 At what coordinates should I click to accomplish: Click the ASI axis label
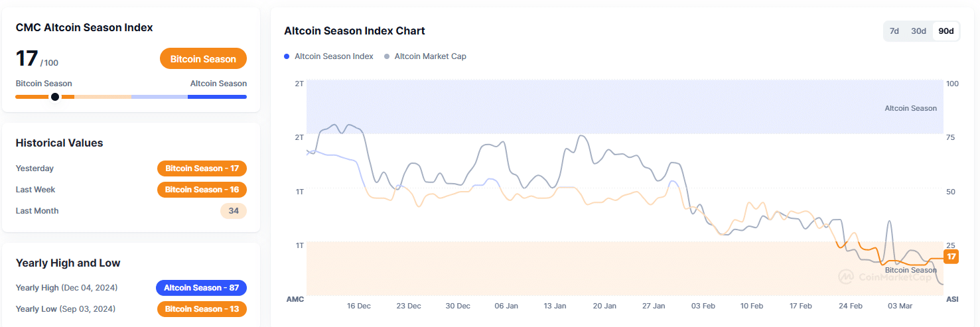pos(952,299)
